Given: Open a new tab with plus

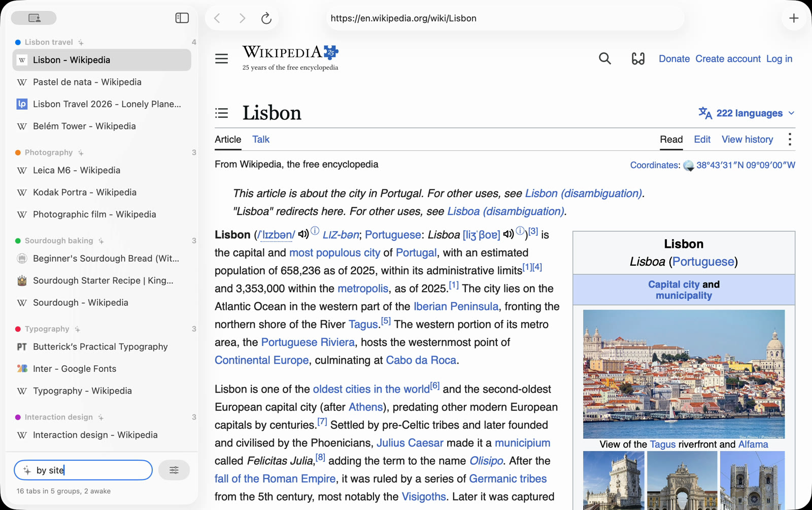Looking at the screenshot, I should pos(794,18).
